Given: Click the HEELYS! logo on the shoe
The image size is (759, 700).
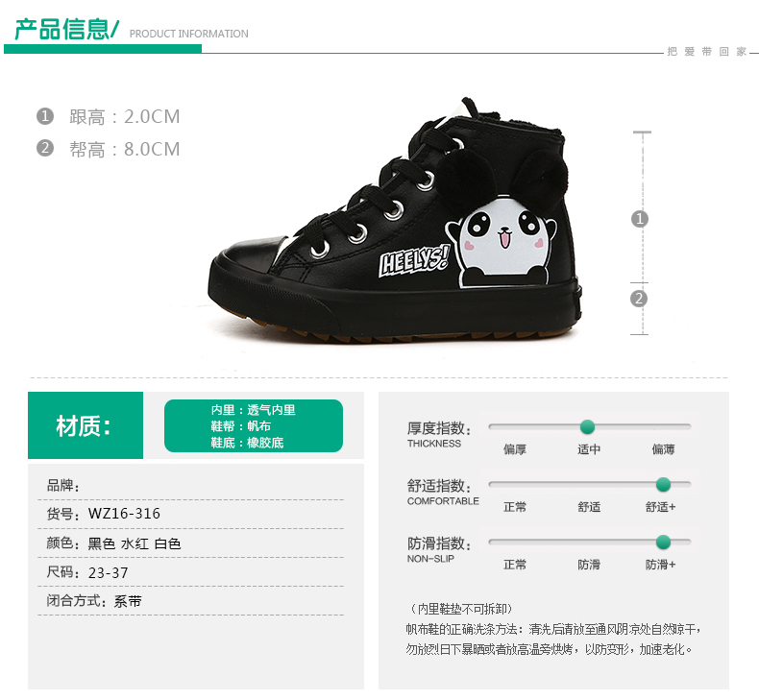Looking at the screenshot, I should pos(414,261).
